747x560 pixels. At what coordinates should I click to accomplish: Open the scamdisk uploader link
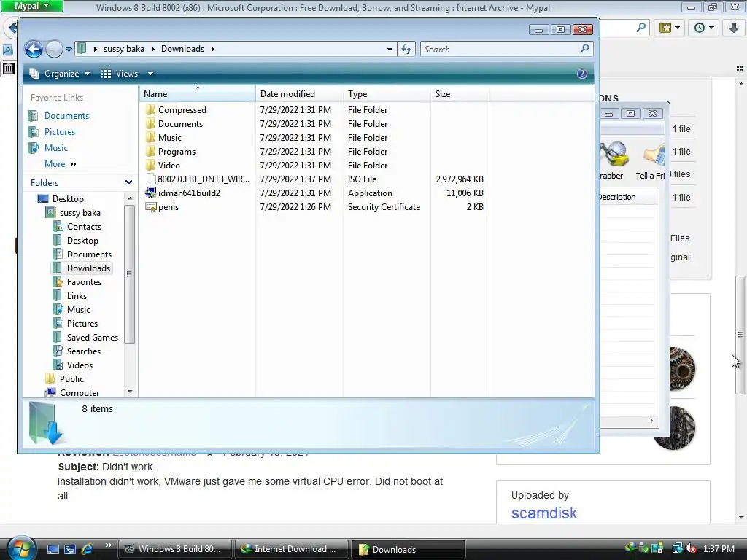click(543, 513)
